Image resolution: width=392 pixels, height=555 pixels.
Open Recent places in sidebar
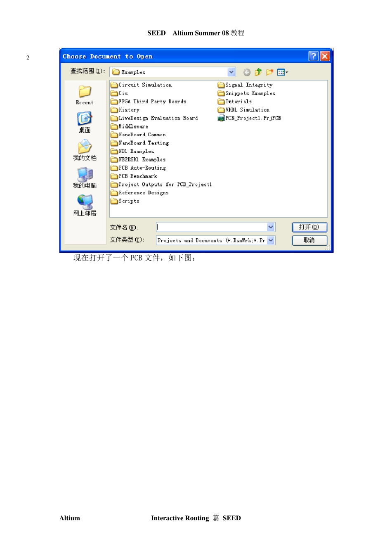pyautogui.click(x=85, y=95)
